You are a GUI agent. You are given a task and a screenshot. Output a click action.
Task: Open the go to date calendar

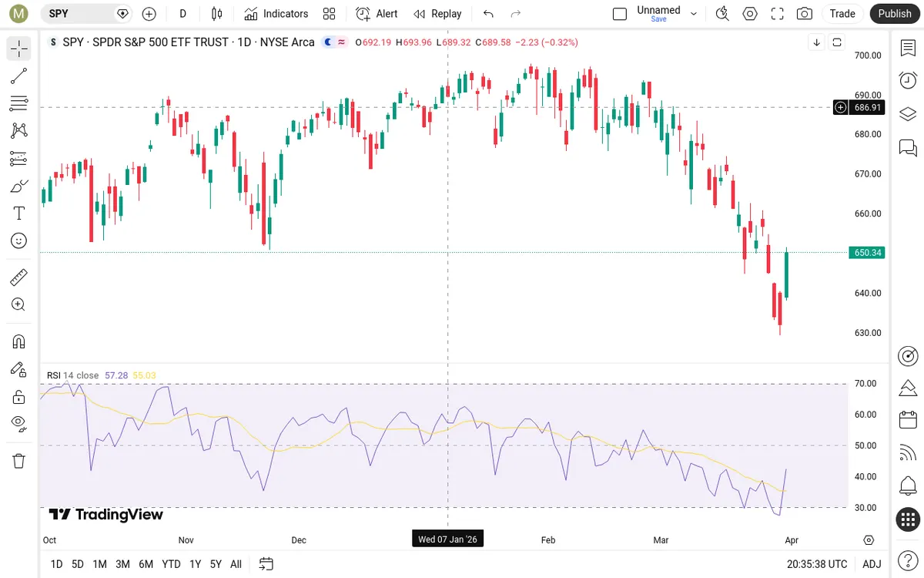pos(266,564)
